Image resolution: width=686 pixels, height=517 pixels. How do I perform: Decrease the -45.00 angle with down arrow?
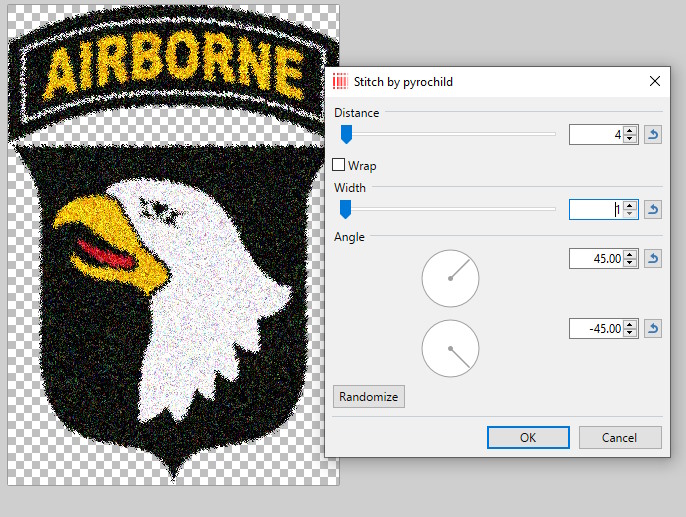[x=630, y=332]
